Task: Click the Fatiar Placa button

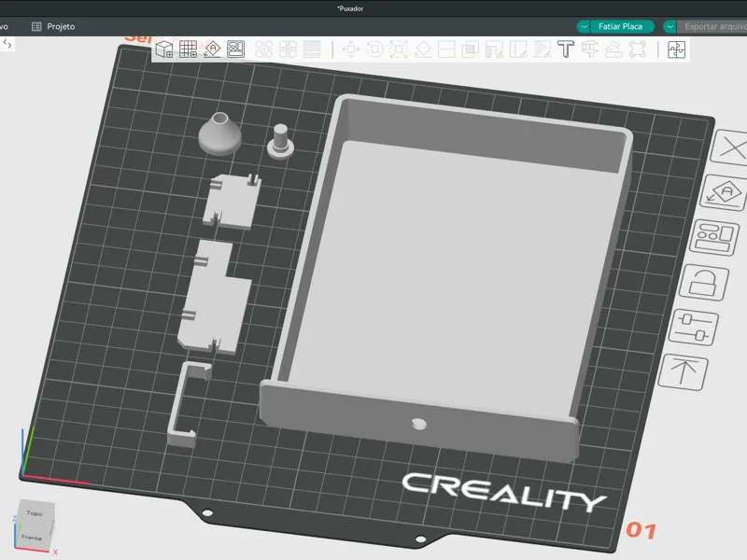Action: pos(620,27)
